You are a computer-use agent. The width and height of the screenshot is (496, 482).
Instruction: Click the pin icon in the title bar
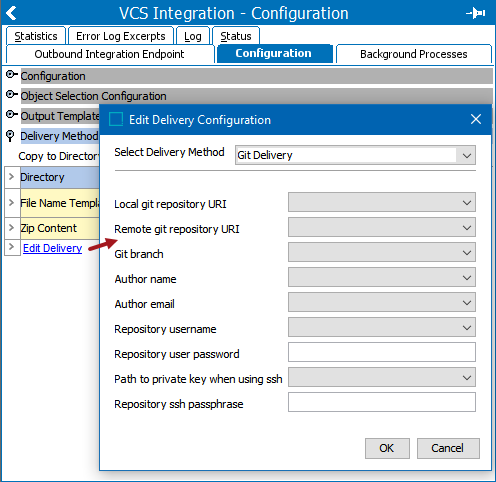[476, 13]
